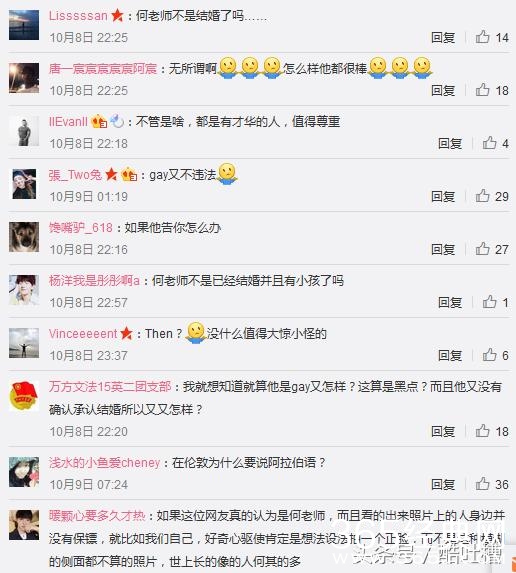Like 杨洋我是彤彤啊a's comment with 1 like

pos(490,302)
